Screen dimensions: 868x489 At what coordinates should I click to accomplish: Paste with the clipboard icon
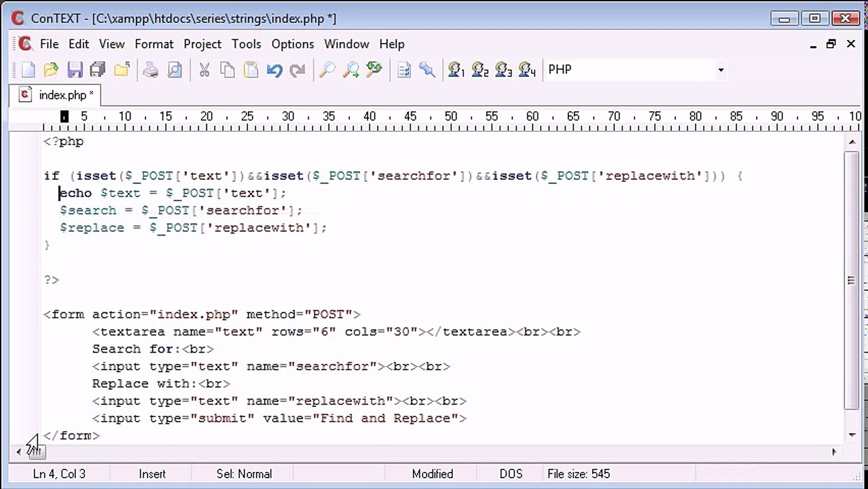(251, 69)
